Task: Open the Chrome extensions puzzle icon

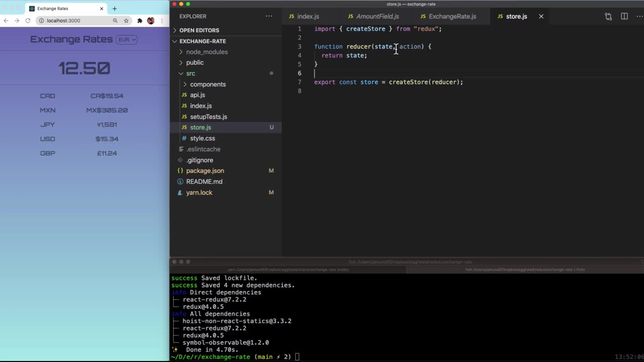Action: (140, 21)
